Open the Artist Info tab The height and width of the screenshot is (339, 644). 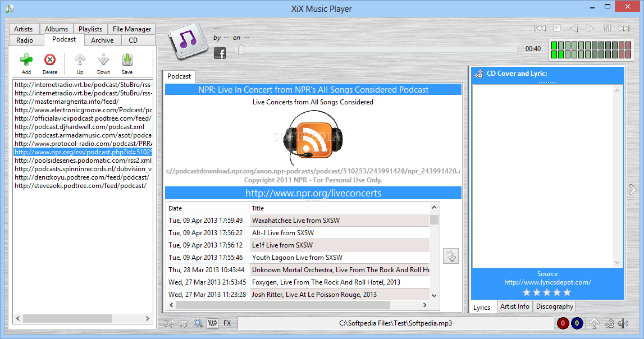pyautogui.click(x=515, y=306)
